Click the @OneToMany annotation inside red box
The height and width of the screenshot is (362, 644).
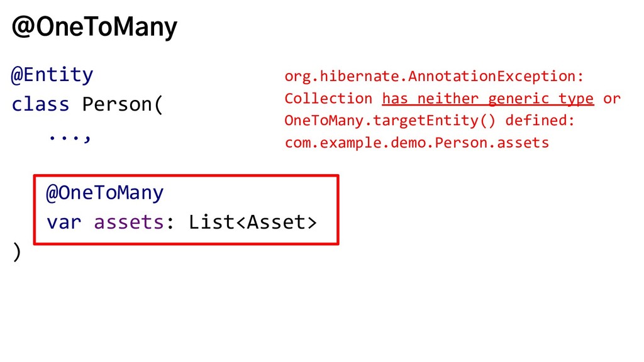[105, 193]
